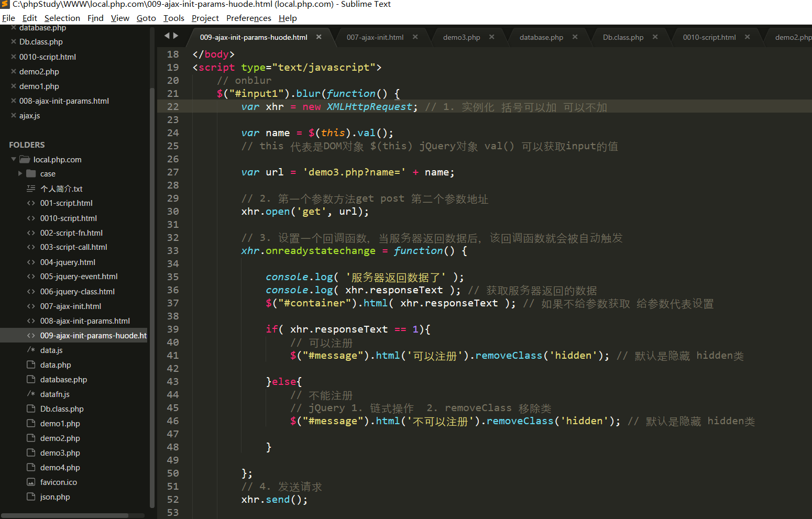This screenshot has width=812, height=519.
Task: Open the Tools menu
Action: coord(173,18)
